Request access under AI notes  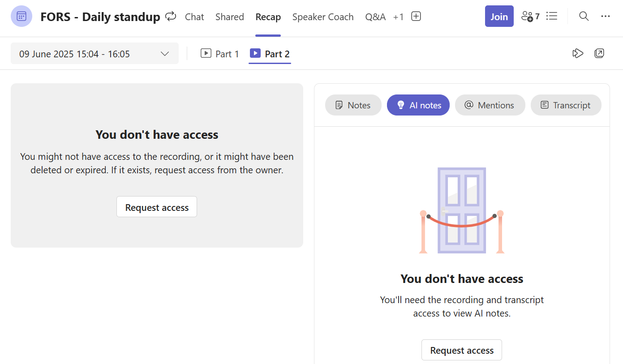point(462,350)
